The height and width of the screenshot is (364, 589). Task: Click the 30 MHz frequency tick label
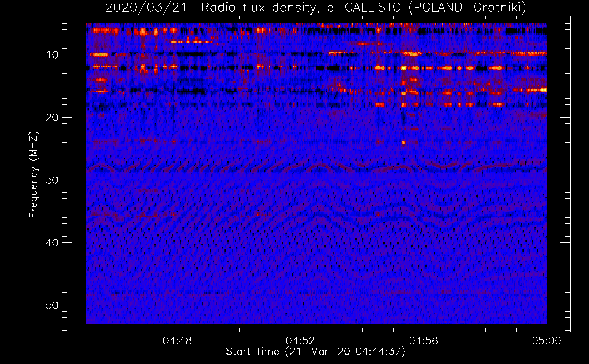pyautogui.click(x=52, y=180)
